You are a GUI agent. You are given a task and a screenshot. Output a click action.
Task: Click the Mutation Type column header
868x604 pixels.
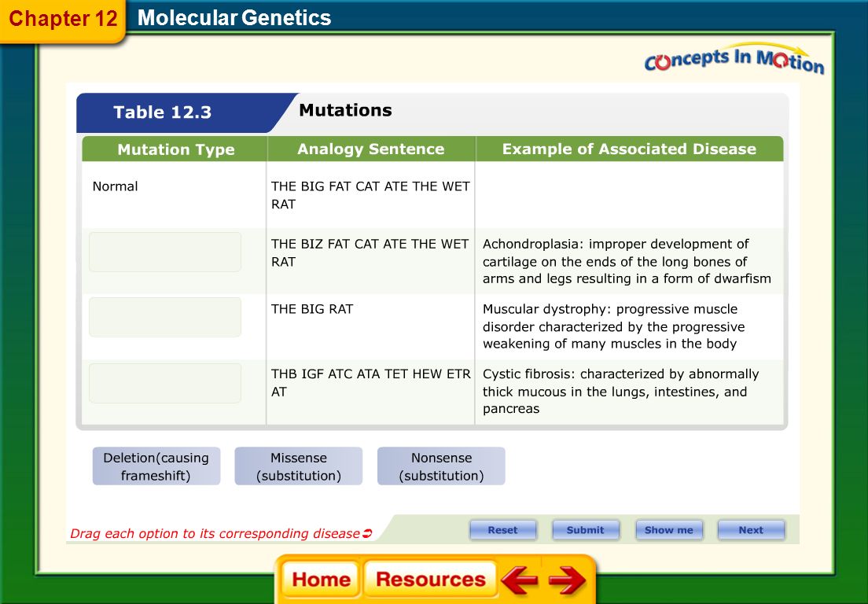pyautogui.click(x=175, y=149)
